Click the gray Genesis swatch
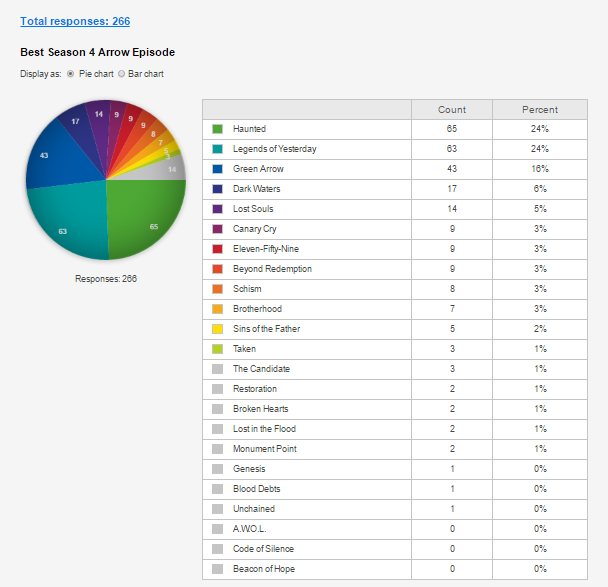 pos(218,469)
